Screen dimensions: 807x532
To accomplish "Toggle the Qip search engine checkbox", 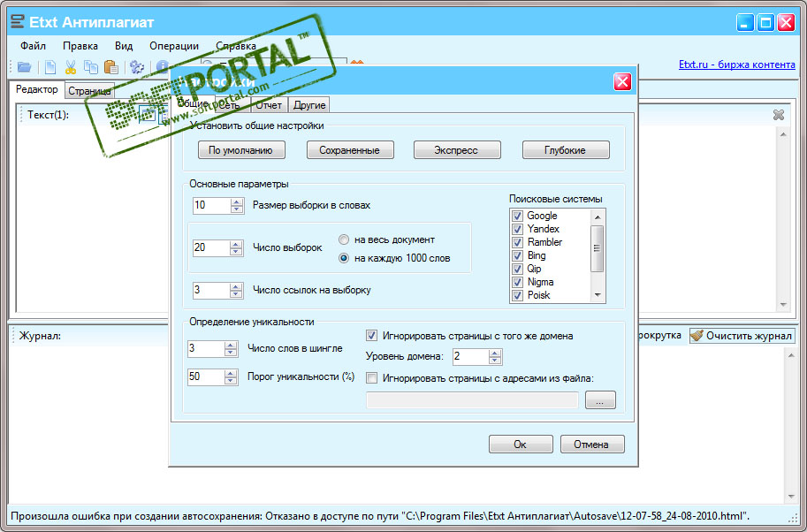I will pos(518,269).
